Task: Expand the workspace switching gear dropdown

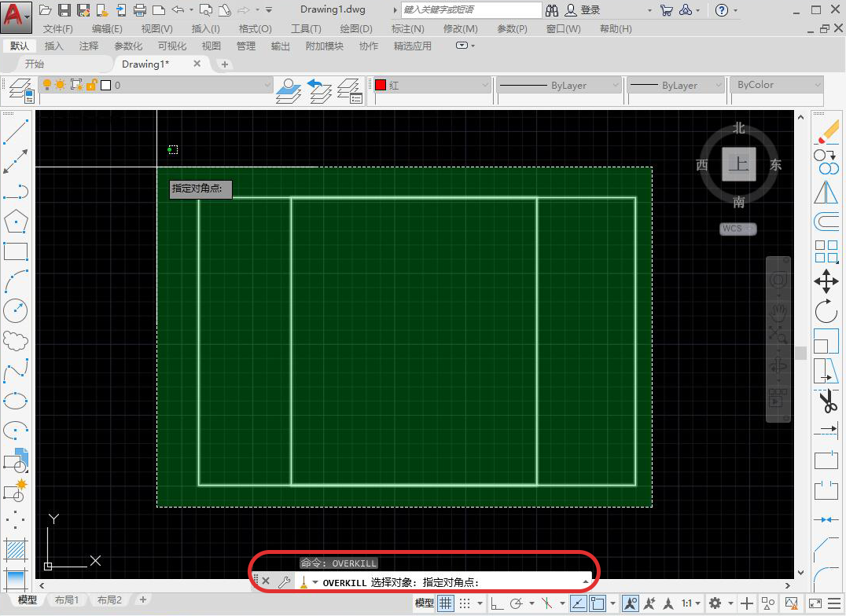Action: (x=731, y=603)
